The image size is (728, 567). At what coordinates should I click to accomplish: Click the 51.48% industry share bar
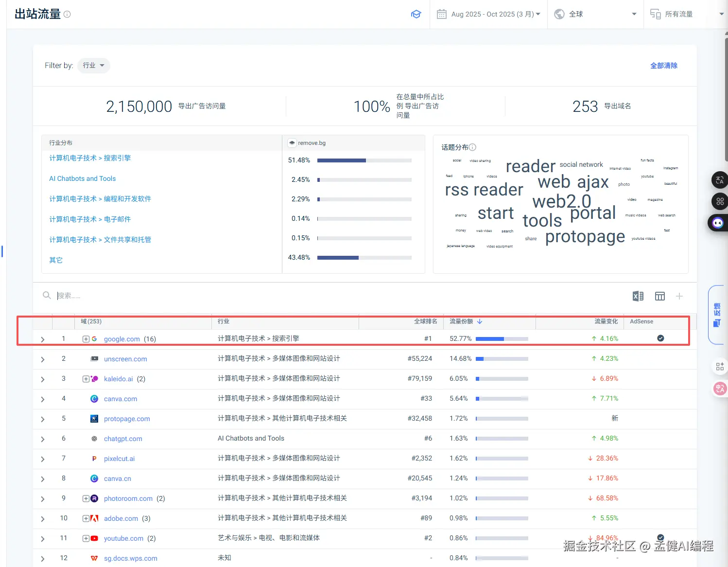(364, 160)
